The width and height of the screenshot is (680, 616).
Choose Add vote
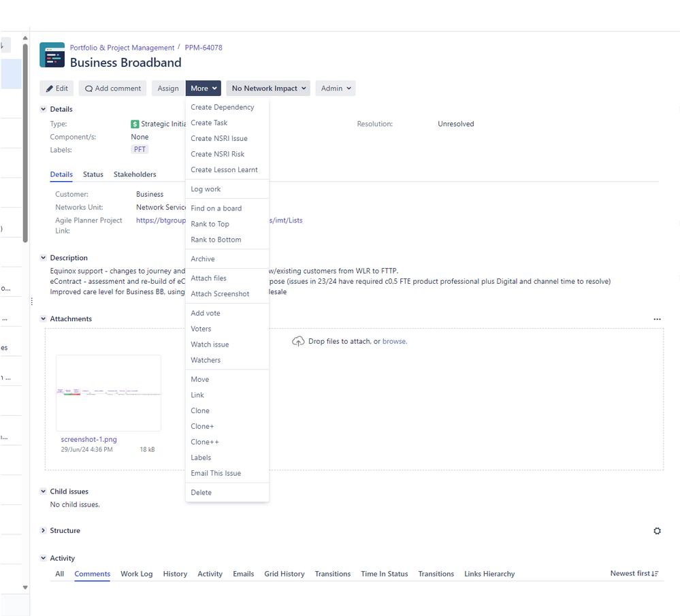[227, 313]
